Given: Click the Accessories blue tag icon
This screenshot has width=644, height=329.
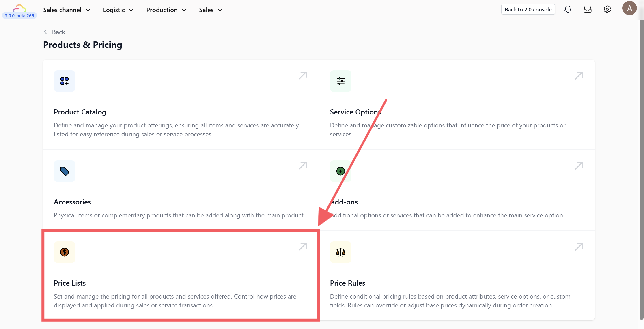Looking at the screenshot, I should point(64,171).
